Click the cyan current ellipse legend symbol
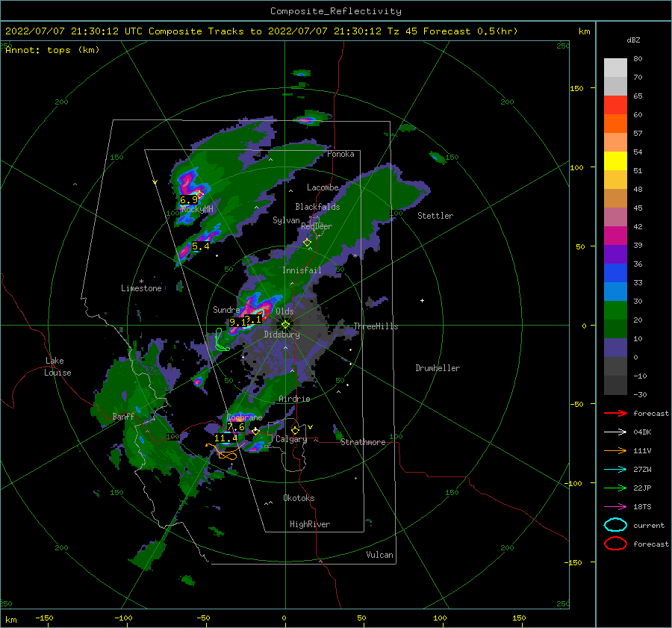The height and width of the screenshot is (628, 672). coord(615,525)
